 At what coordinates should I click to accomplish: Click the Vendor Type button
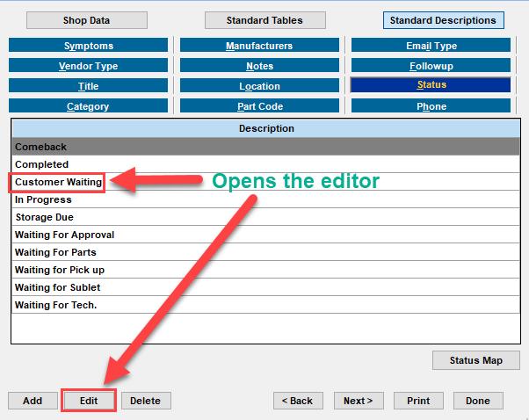(88, 66)
